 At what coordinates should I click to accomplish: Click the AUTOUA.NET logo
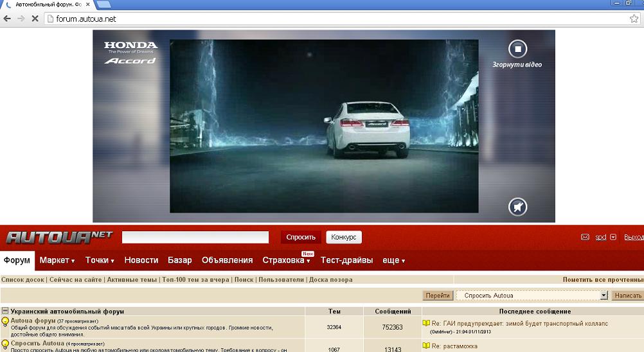[59, 237]
